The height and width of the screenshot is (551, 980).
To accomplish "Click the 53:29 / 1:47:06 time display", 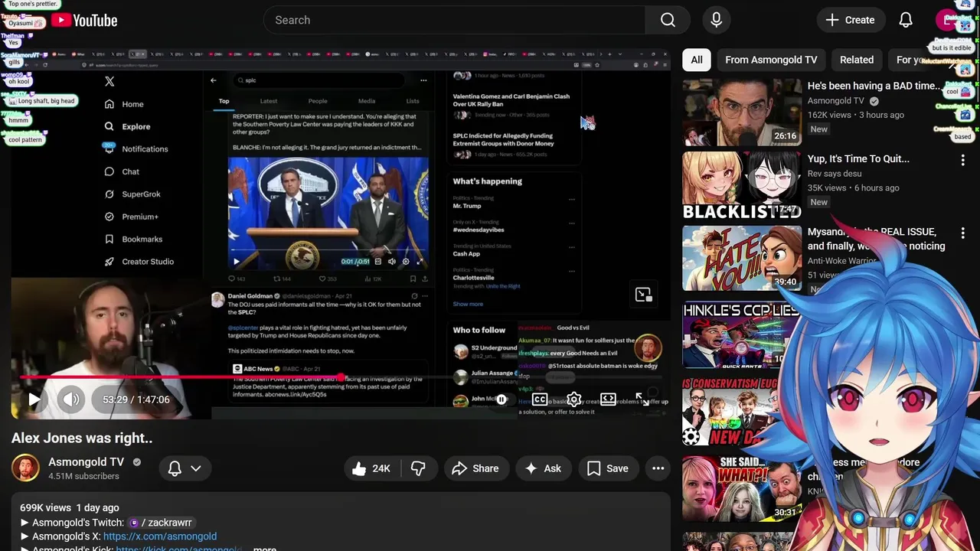I will tap(136, 399).
